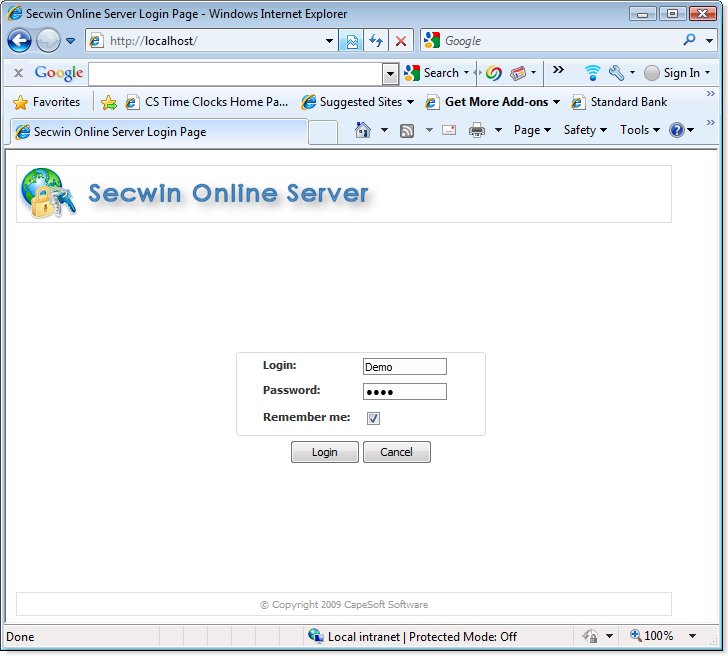The image size is (728, 656).
Task: Click the Read Mail envelope icon
Action: (449, 130)
